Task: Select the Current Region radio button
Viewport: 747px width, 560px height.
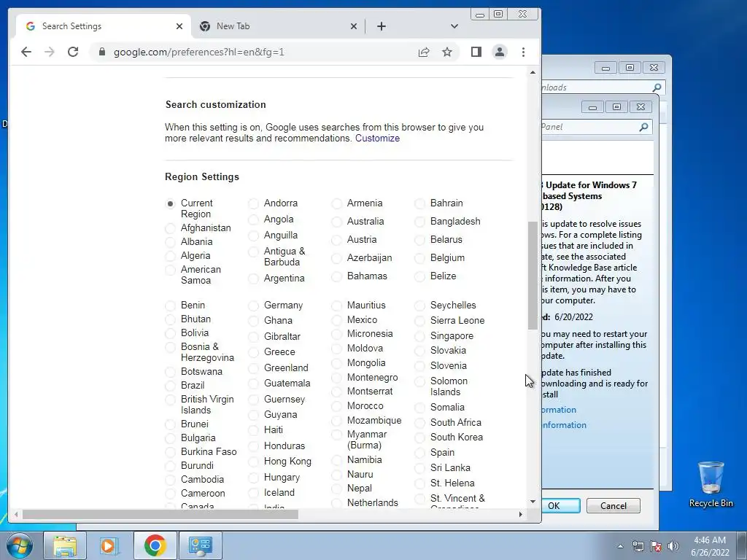Action: tap(170, 204)
